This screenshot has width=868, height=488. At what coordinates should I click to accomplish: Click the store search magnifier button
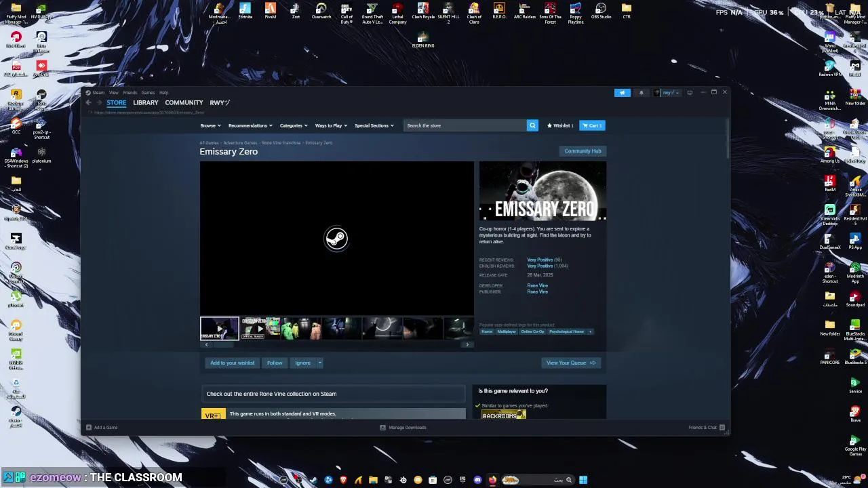532,125
